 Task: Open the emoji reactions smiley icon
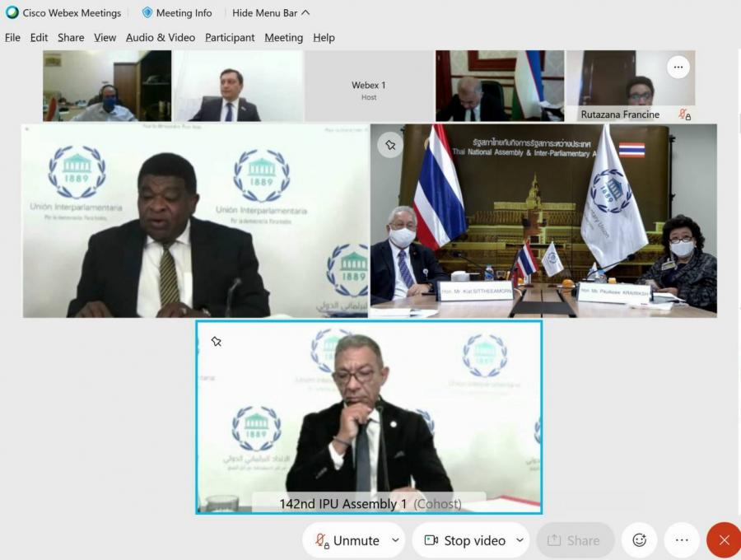pos(640,539)
